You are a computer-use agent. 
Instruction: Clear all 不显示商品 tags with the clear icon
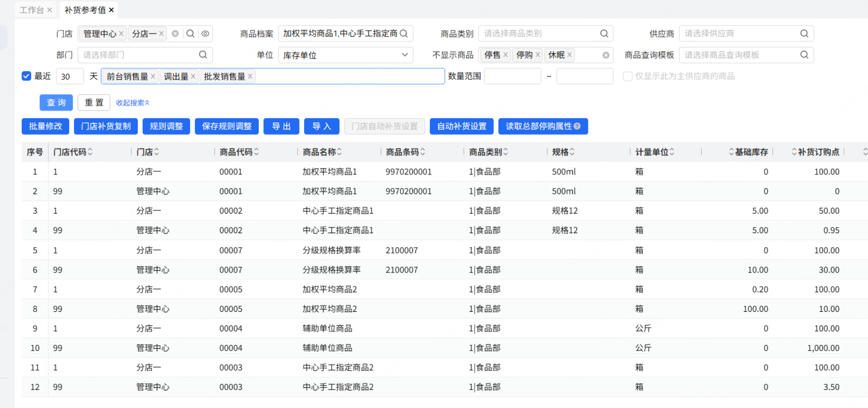click(x=606, y=55)
